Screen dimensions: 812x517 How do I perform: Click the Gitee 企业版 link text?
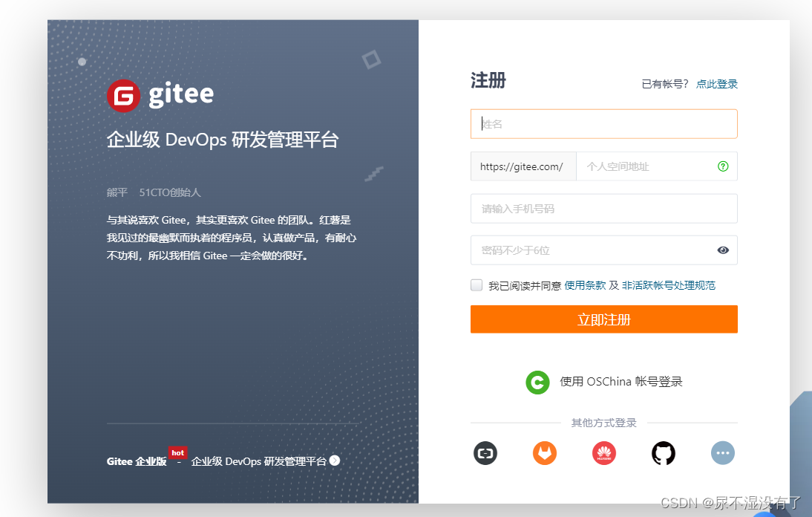pyautogui.click(x=137, y=461)
